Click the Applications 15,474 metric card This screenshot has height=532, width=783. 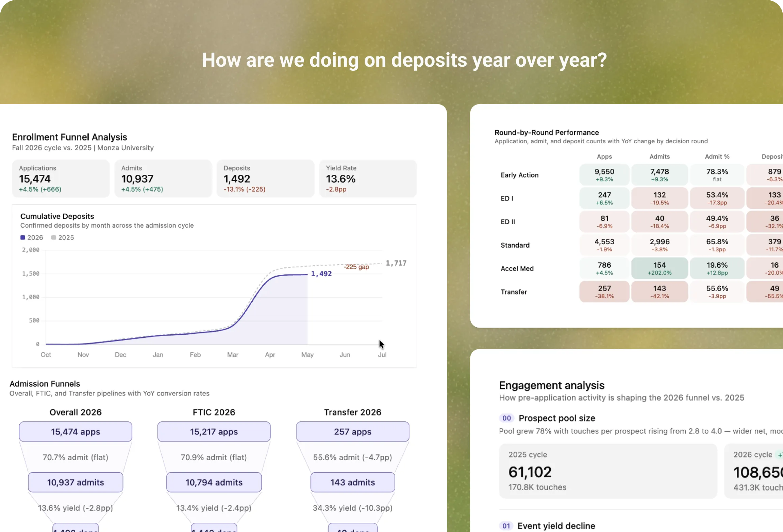[61, 179]
